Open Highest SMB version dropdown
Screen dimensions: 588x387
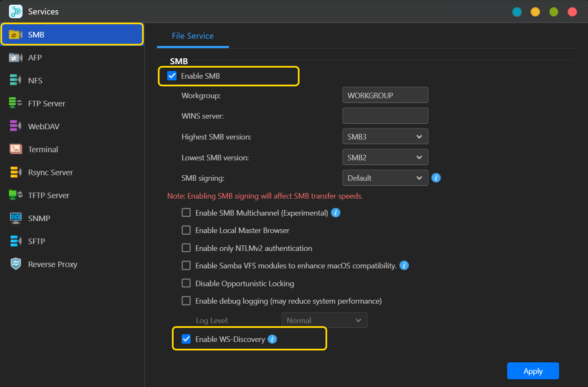[x=385, y=137]
